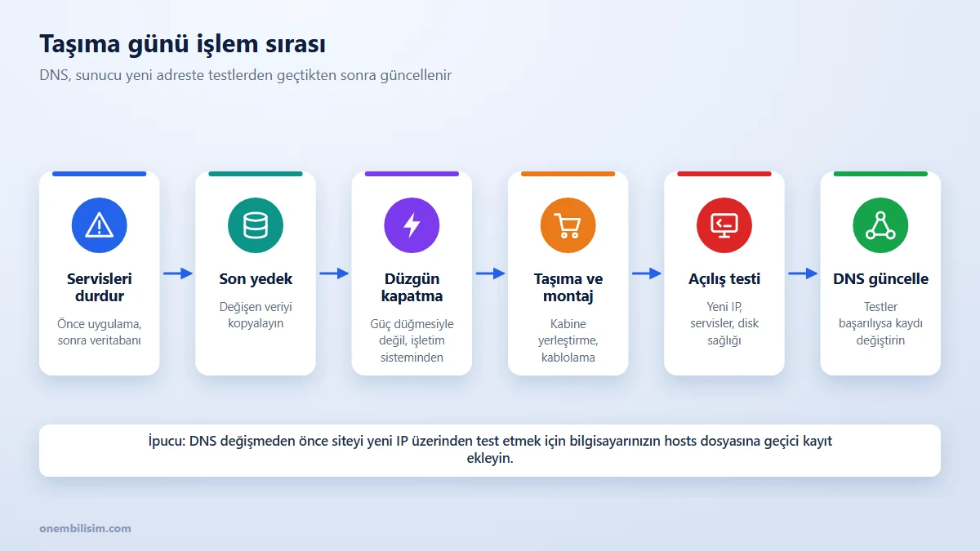Click the purple lightning bolt icon
This screenshot has width=980, height=551.
point(412,224)
